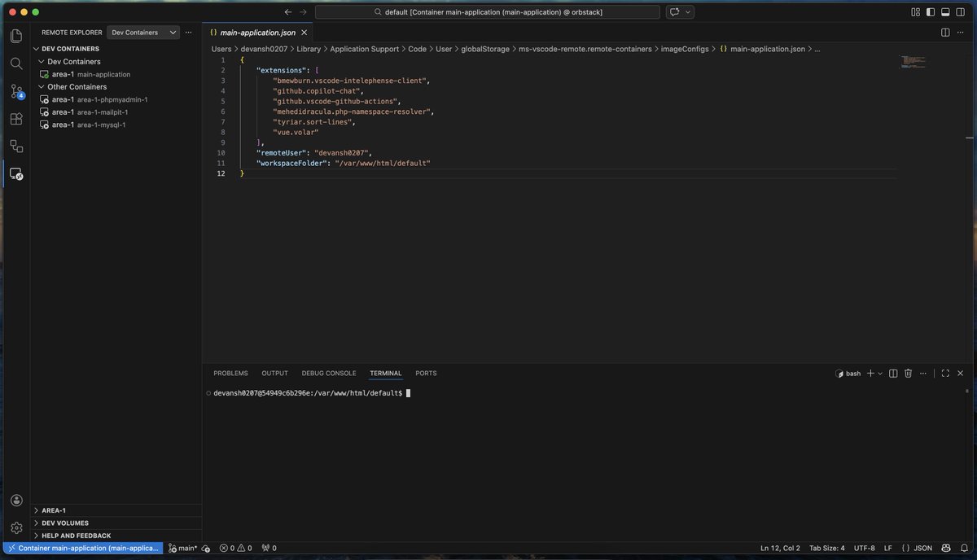Select the bash terminal label
This screenshot has height=560, width=977.
pos(848,374)
